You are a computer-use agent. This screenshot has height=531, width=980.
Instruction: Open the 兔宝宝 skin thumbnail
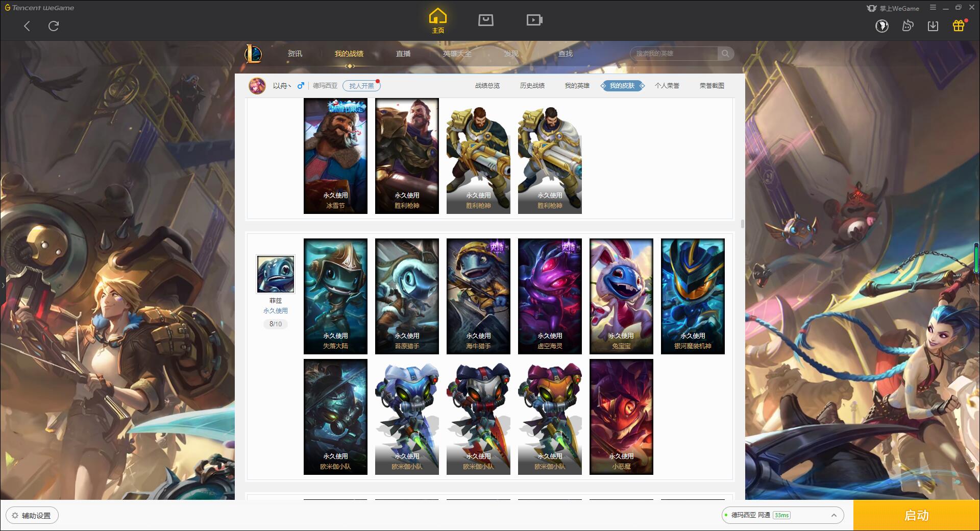coord(621,296)
